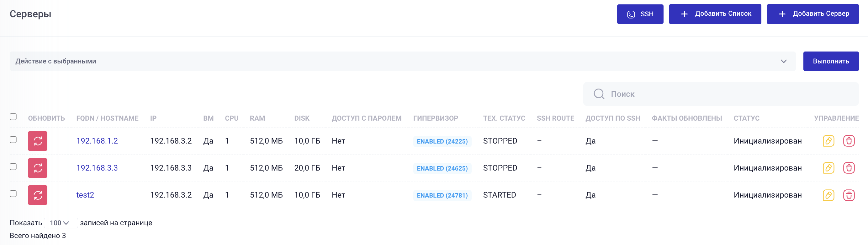
Task: Click the ENABLED (24781) hypervisor badge
Action: coord(442,195)
